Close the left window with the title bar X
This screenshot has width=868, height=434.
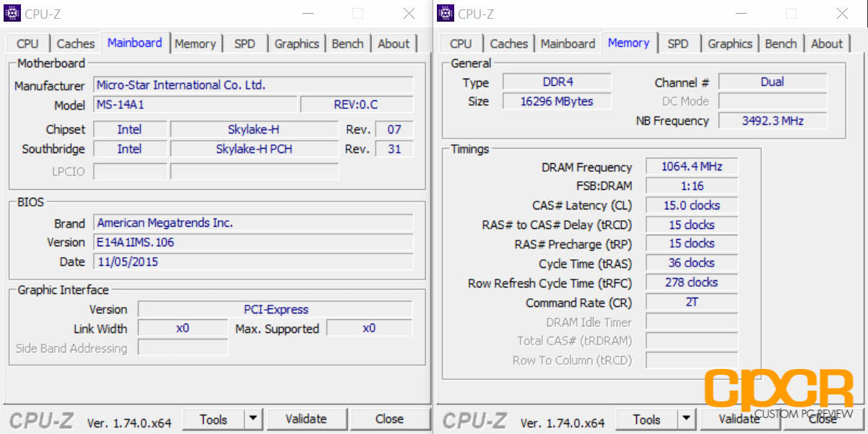pos(409,13)
